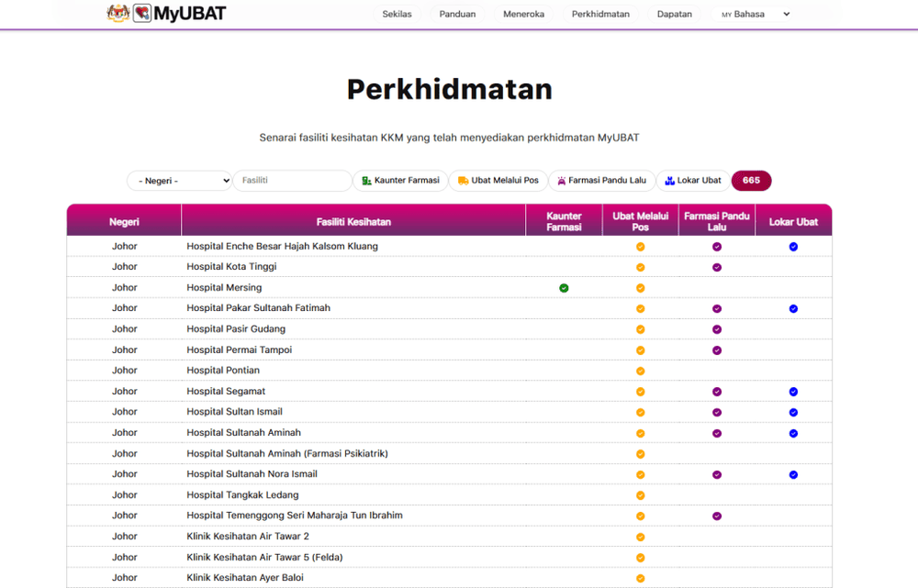Image resolution: width=918 pixels, height=588 pixels.
Task: Click orange post check for Hospital Tangkak Ledang
Action: click(641, 495)
